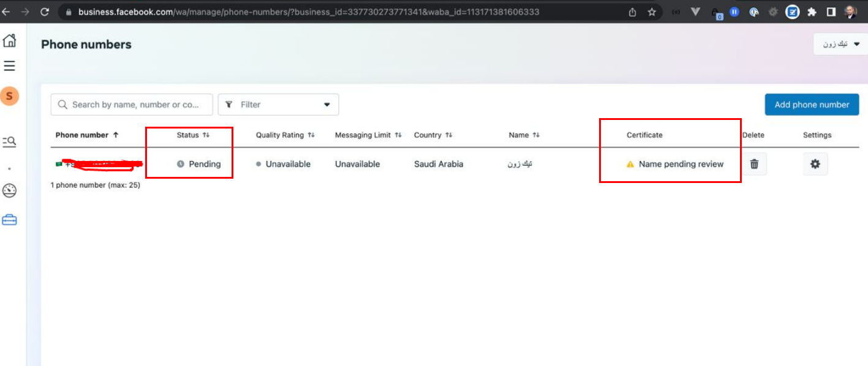Click the orange S account avatar

9,96
